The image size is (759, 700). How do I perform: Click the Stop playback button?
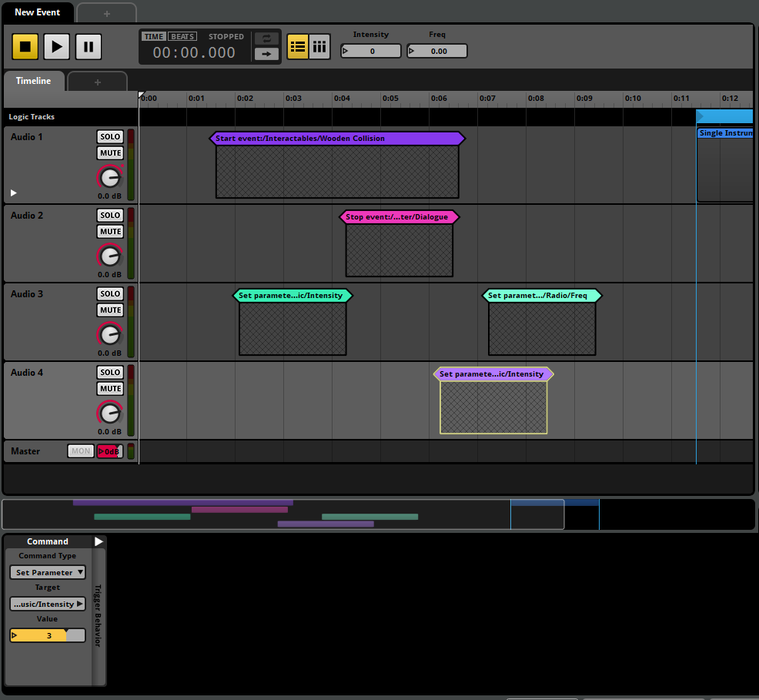point(25,47)
